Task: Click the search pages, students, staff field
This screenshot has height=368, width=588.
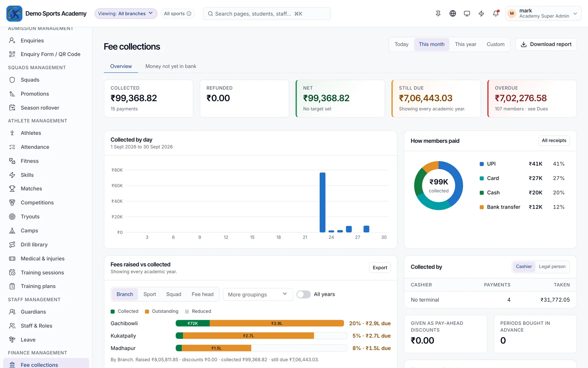Action: tap(266, 14)
